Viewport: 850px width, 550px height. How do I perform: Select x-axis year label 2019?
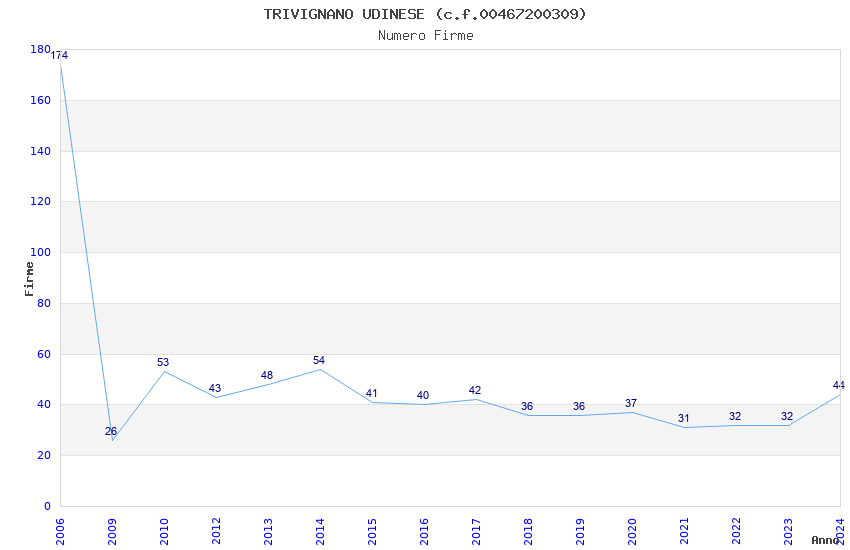click(580, 532)
